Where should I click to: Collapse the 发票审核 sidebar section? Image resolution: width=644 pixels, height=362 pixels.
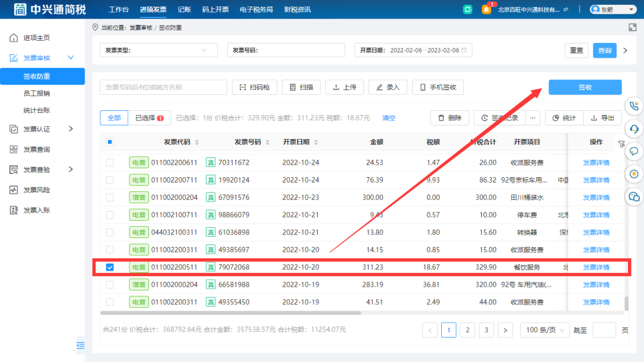click(x=70, y=57)
